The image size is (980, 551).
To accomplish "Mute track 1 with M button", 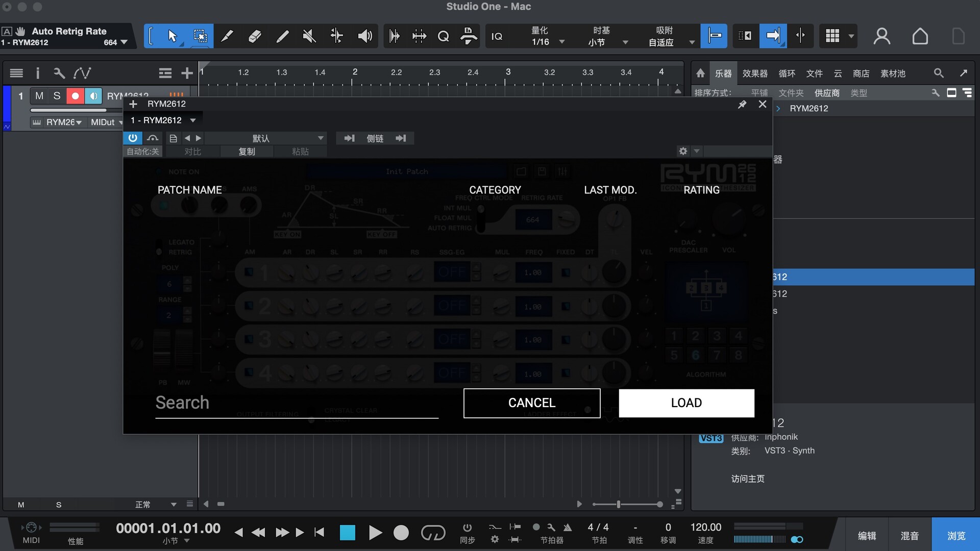I will [x=39, y=96].
